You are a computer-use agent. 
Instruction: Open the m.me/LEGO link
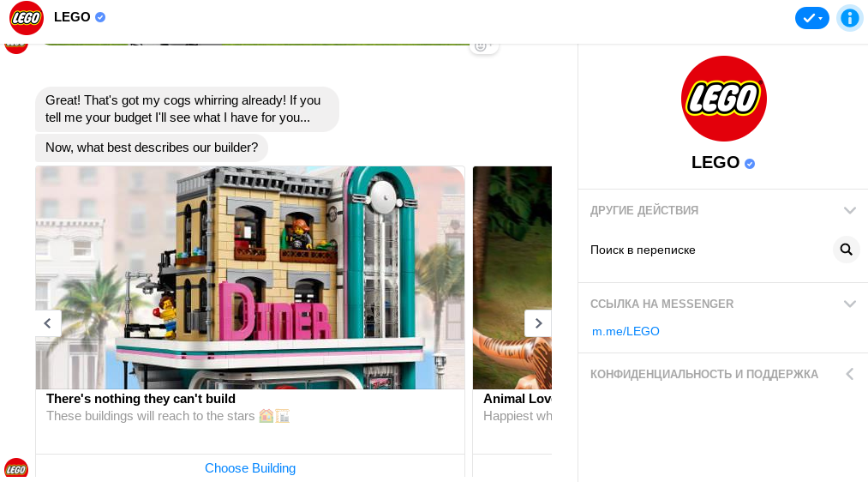coord(626,331)
